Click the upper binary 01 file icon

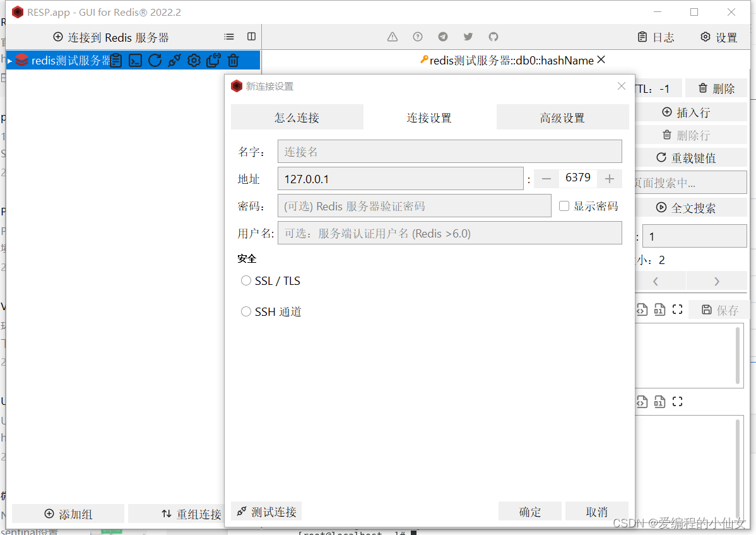659,310
